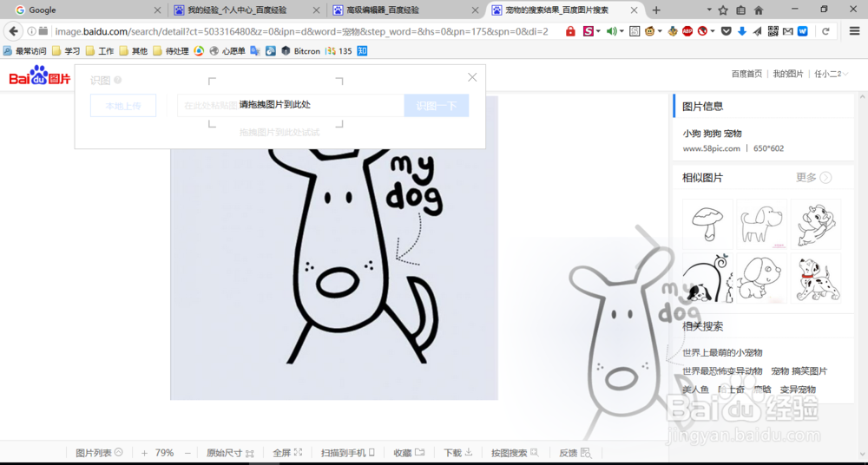
Task: Close the 识图 upload dialog
Action: pyautogui.click(x=472, y=77)
